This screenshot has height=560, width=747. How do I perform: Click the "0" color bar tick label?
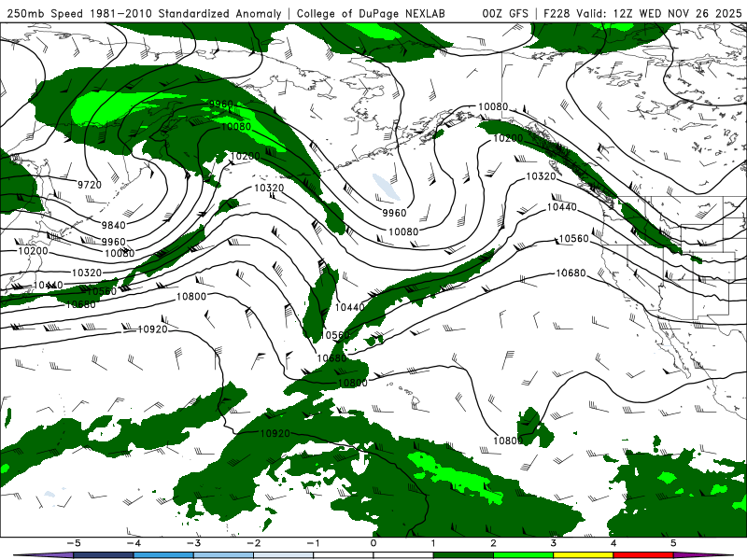(373, 543)
